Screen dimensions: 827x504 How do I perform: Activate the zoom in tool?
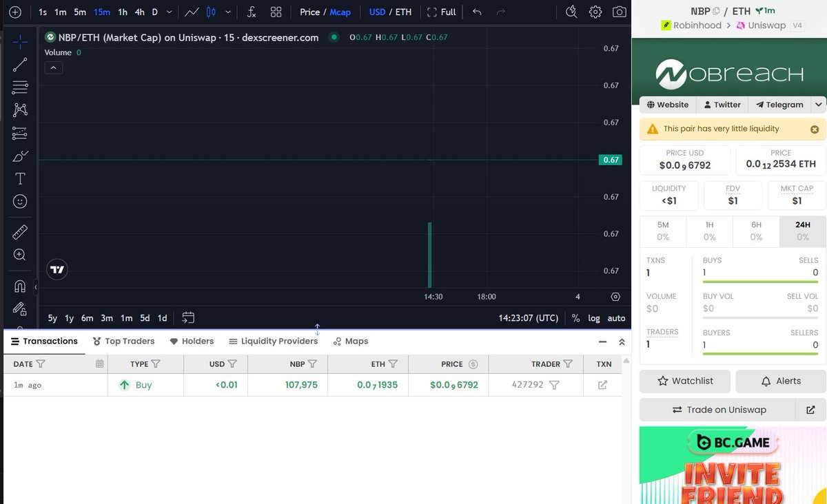pyautogui.click(x=20, y=255)
